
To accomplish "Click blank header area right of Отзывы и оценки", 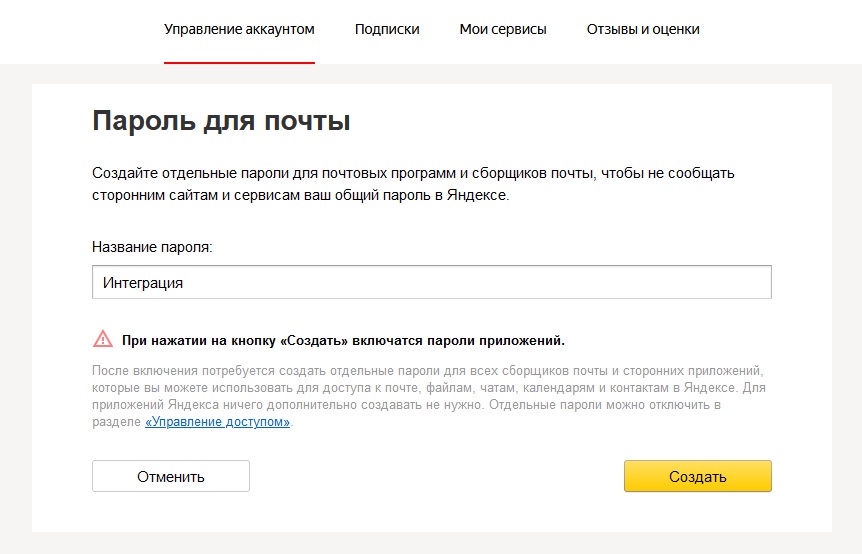I will tap(781, 30).
